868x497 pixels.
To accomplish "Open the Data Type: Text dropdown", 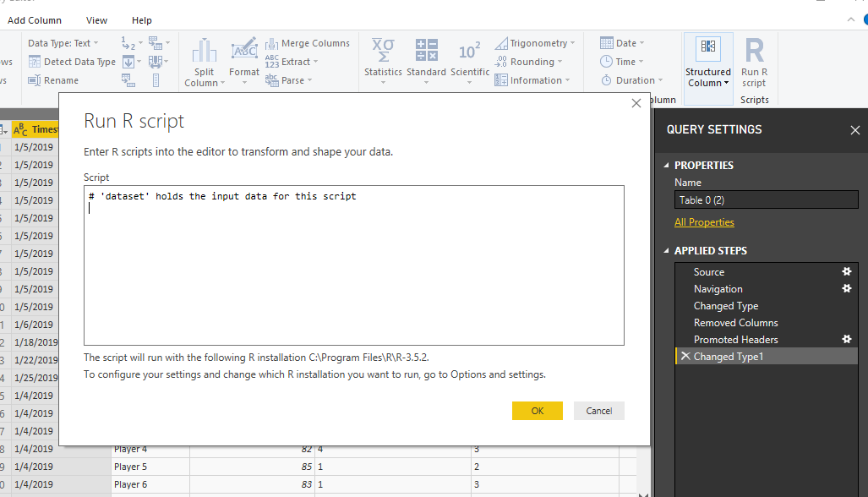I will [x=63, y=43].
